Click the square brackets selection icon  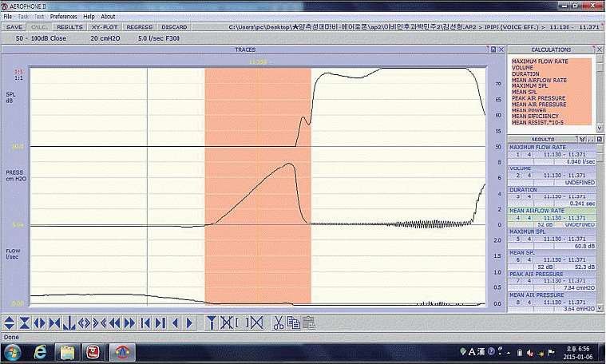click(241, 322)
